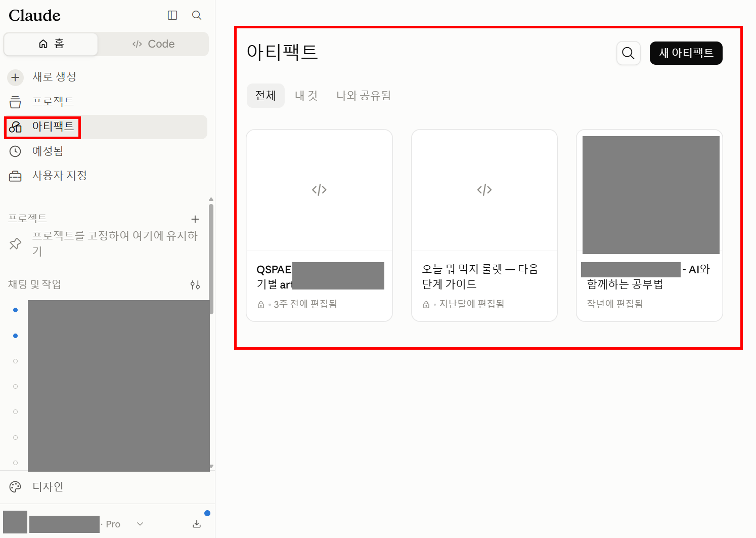
Task: Add a project with the plus icon
Action: [x=195, y=219]
